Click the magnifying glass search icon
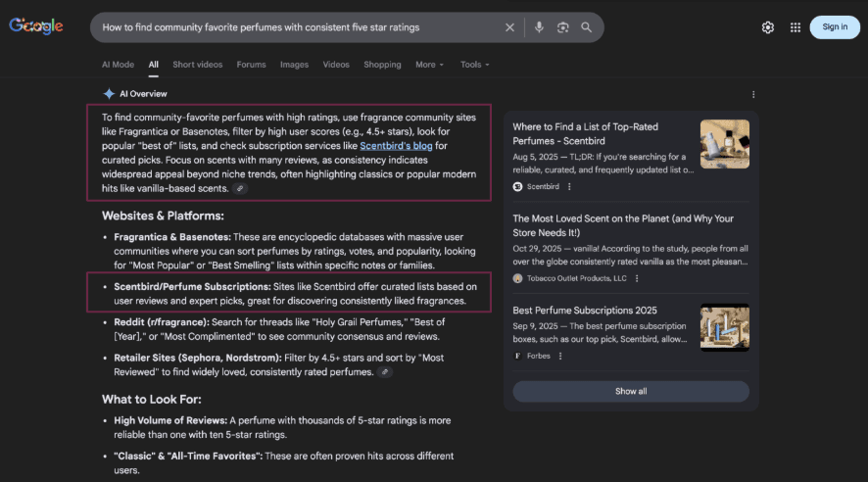 click(x=586, y=27)
